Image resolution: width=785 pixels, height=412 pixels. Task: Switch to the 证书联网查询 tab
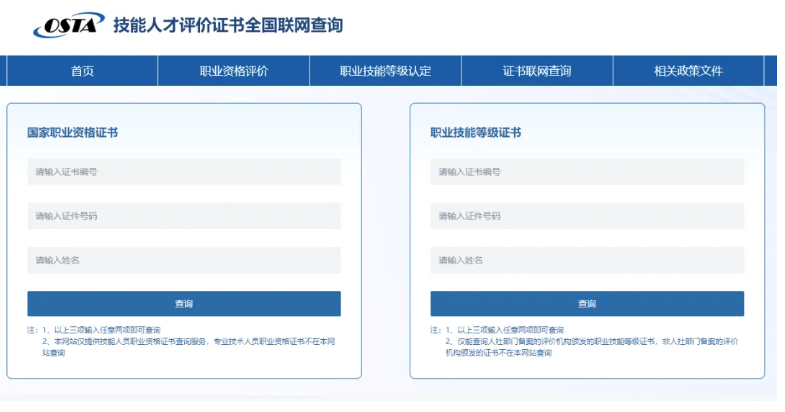click(536, 71)
